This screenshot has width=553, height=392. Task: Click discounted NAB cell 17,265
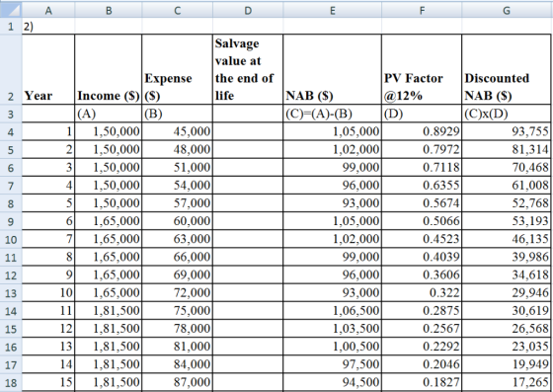pyautogui.click(x=507, y=382)
